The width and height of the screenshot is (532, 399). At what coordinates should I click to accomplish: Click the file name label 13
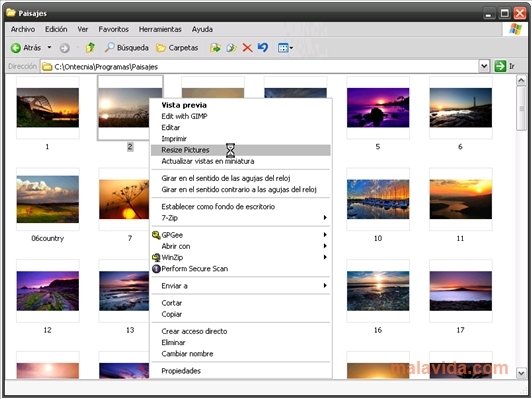click(x=130, y=330)
